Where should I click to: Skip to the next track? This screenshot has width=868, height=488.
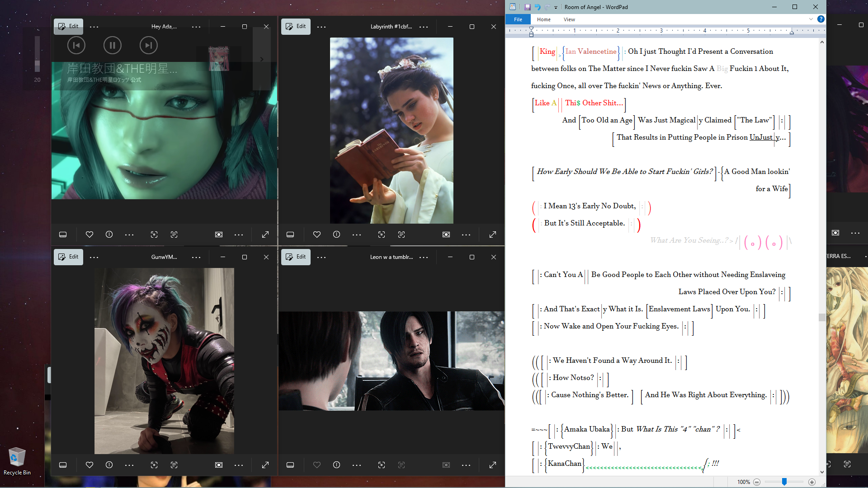pos(148,45)
